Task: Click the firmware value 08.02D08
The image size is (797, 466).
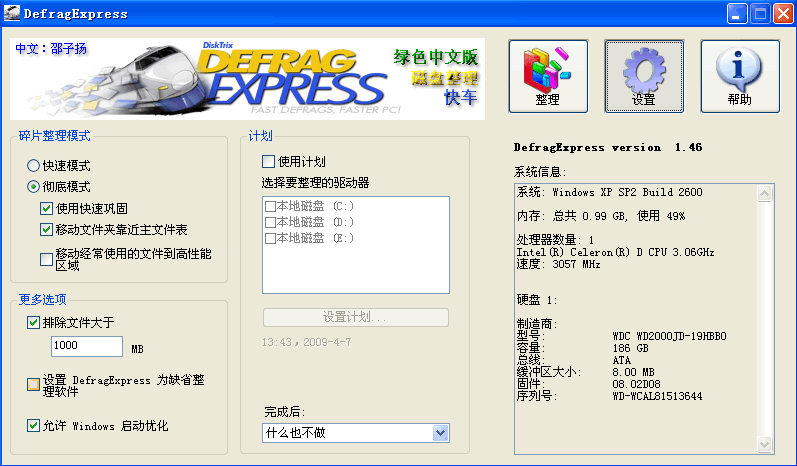Action: coord(636,384)
